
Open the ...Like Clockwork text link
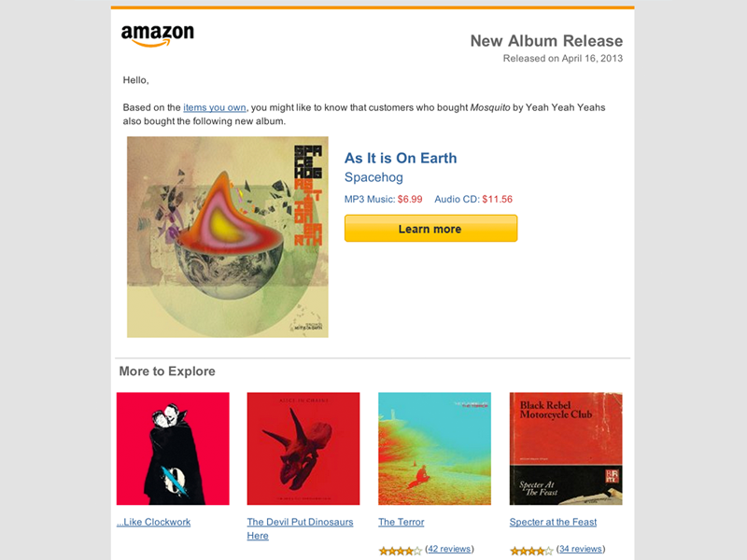(153, 522)
